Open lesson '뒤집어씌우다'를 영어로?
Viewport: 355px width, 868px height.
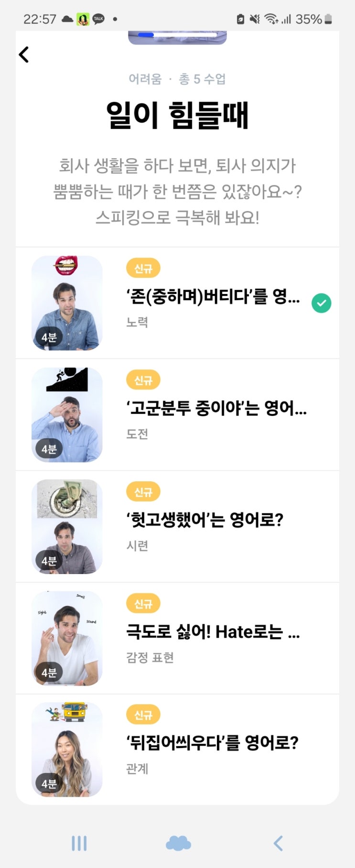point(212,743)
